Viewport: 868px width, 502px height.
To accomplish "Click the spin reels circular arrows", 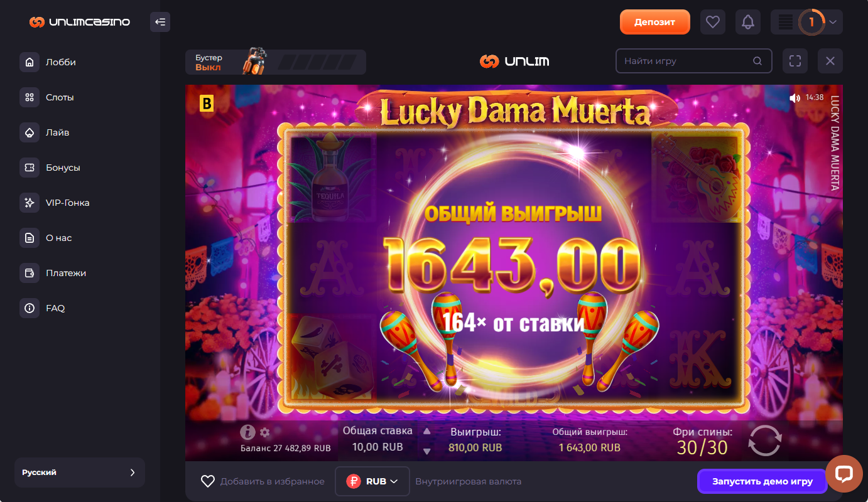I will pyautogui.click(x=765, y=441).
